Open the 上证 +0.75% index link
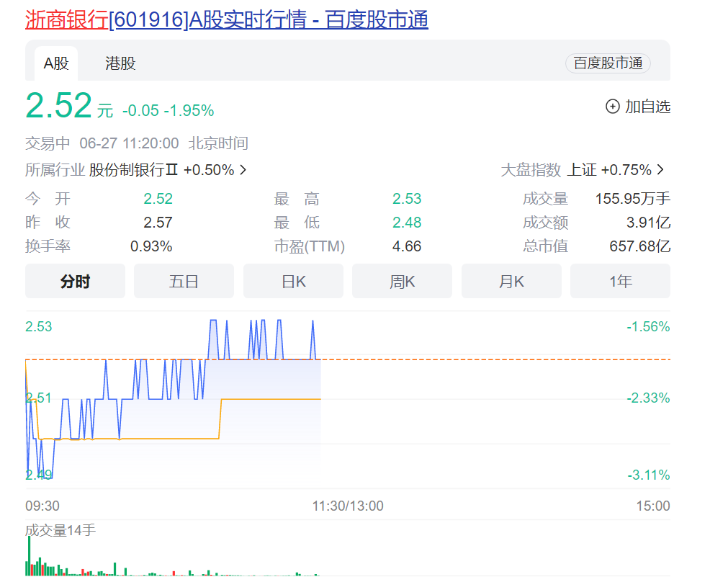The width and height of the screenshot is (728, 582). click(609, 170)
